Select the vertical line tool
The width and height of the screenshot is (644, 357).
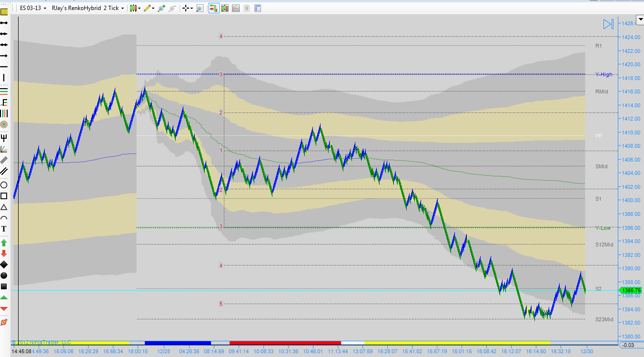click(x=4, y=78)
